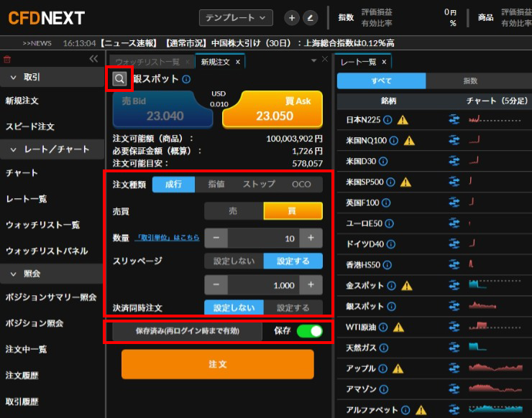Set slippage to 設定しない
532x418 pixels.
[233, 261]
